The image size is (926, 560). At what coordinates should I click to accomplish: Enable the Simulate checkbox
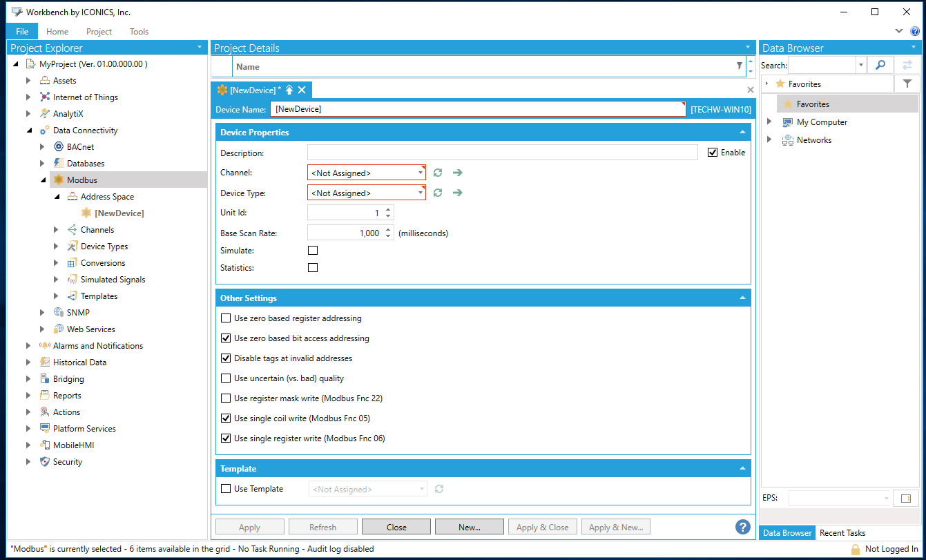point(313,251)
